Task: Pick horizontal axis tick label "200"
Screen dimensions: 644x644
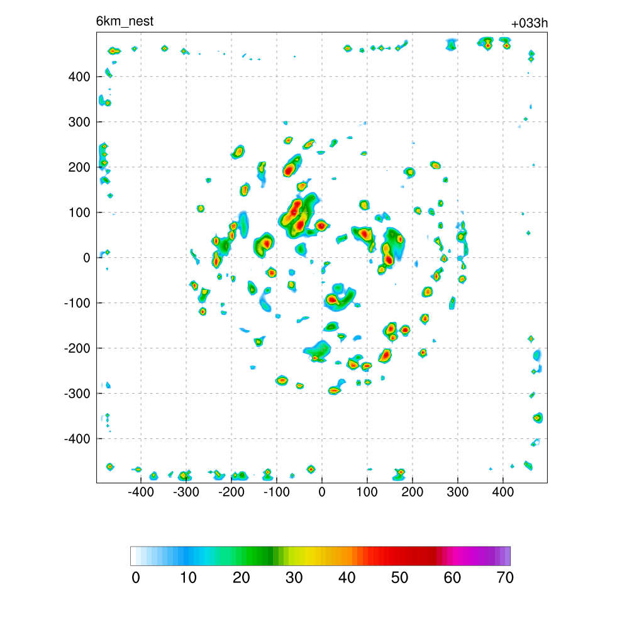Action: pyautogui.click(x=413, y=492)
